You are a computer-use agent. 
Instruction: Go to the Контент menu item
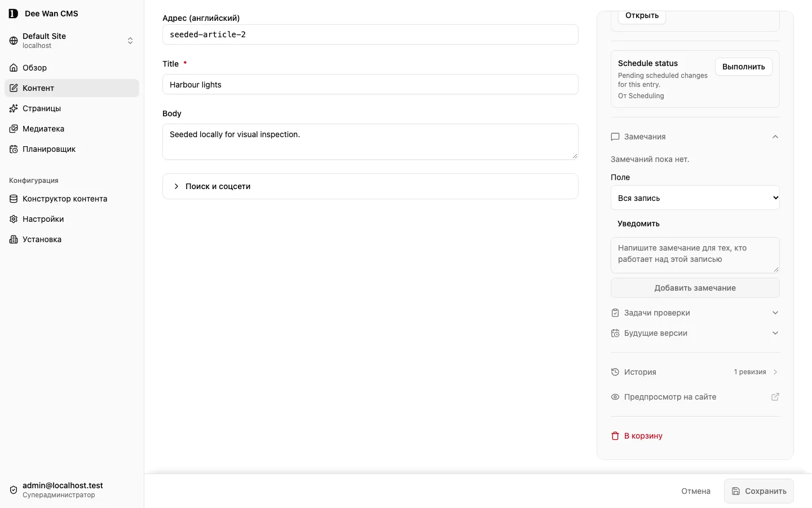coord(72,88)
